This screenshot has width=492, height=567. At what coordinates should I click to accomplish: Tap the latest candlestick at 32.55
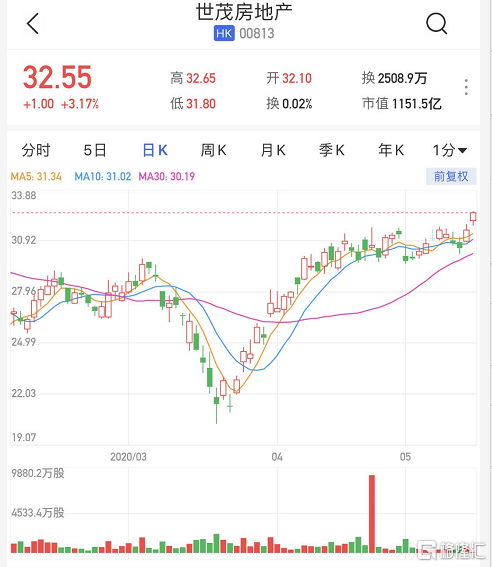coord(473,217)
